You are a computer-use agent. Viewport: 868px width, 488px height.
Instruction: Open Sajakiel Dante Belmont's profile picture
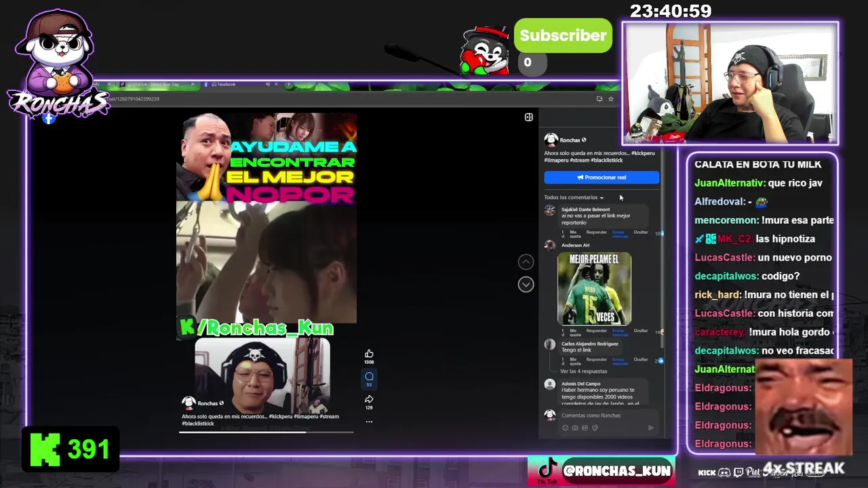(550, 211)
